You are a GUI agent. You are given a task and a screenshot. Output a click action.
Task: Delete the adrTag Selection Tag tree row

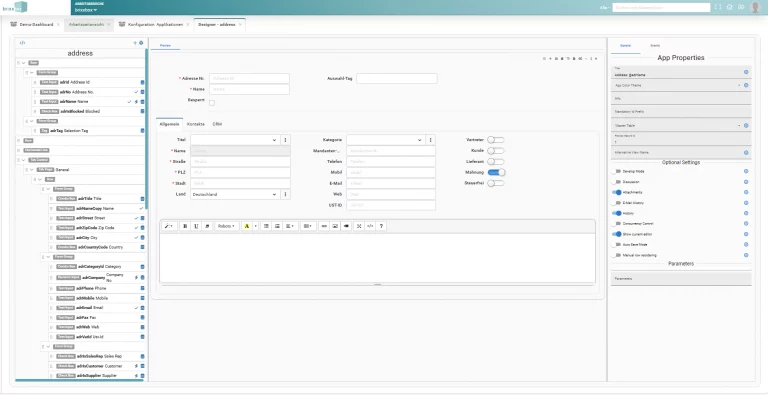pyautogui.click(x=143, y=131)
